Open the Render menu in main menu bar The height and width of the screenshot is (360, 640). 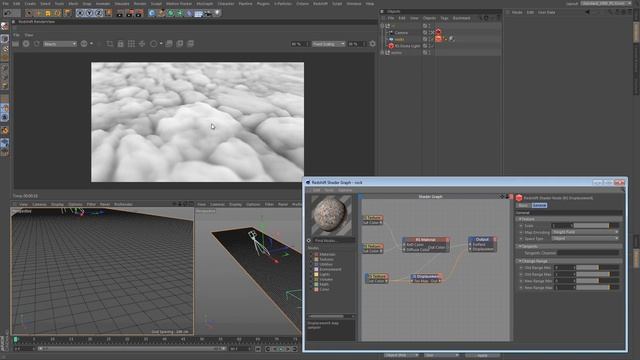[x=140, y=4]
